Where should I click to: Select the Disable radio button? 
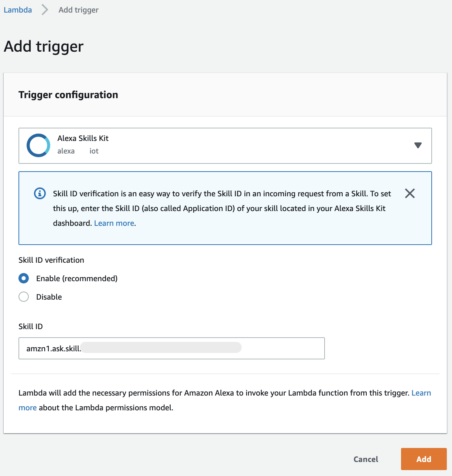[x=24, y=297]
